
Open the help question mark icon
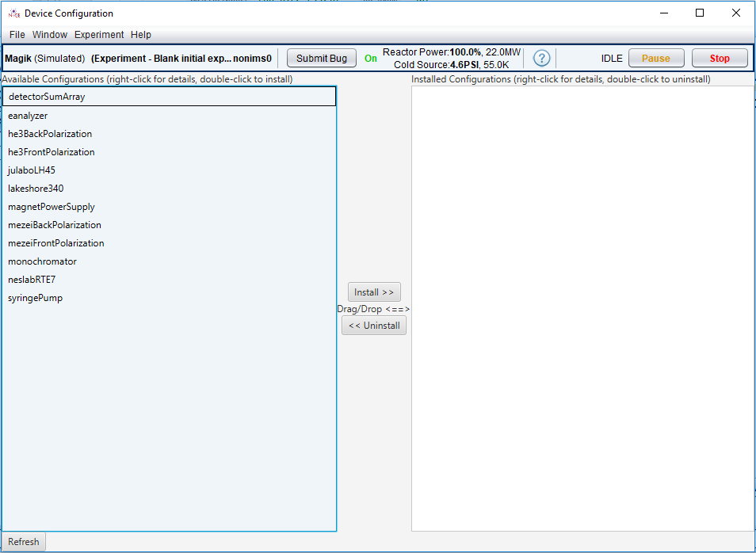click(541, 58)
